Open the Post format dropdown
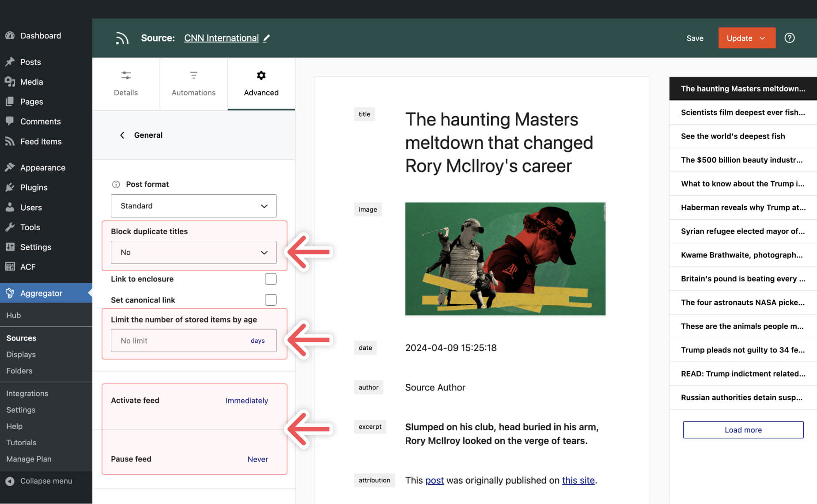 click(193, 206)
